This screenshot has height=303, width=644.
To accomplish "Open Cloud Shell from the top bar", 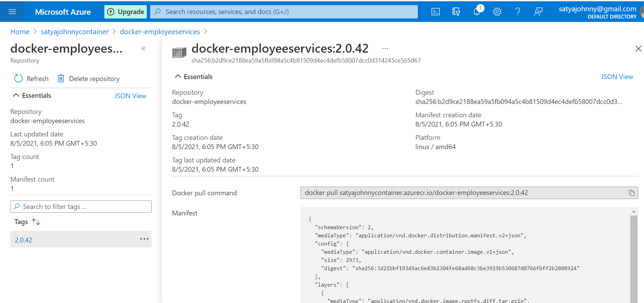I will [x=435, y=12].
